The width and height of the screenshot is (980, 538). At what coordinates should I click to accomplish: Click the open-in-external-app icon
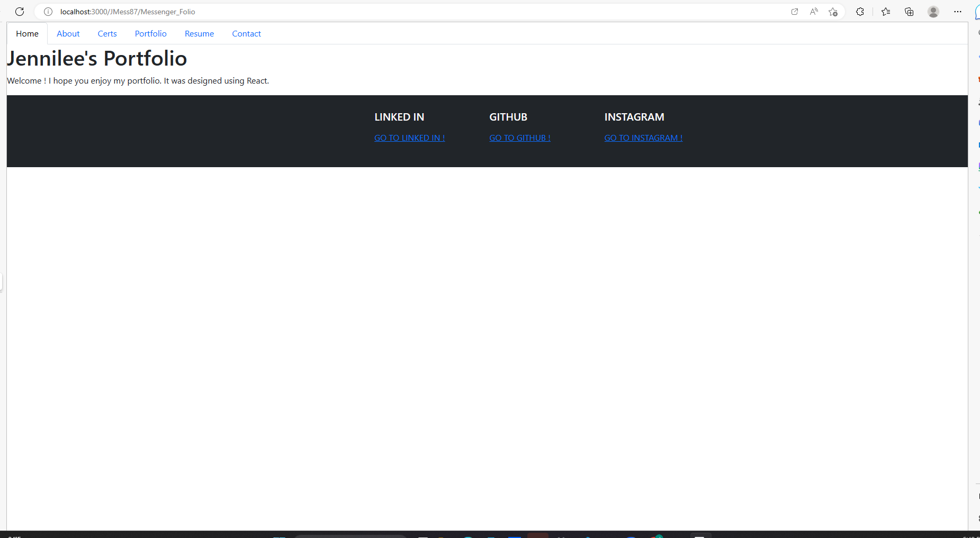[795, 11]
